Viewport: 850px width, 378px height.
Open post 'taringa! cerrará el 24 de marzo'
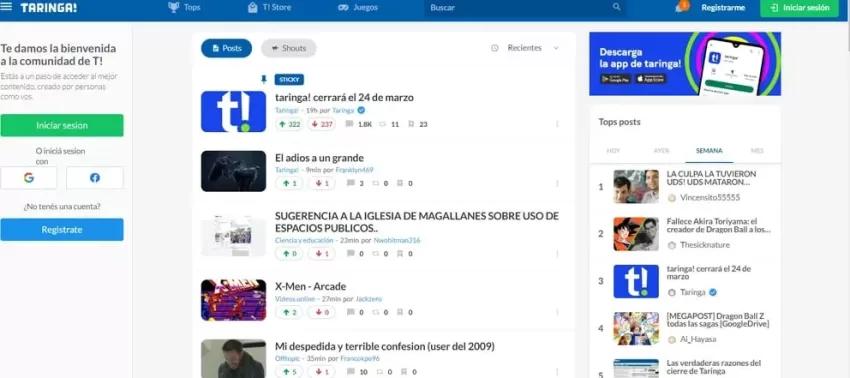pyautogui.click(x=344, y=98)
